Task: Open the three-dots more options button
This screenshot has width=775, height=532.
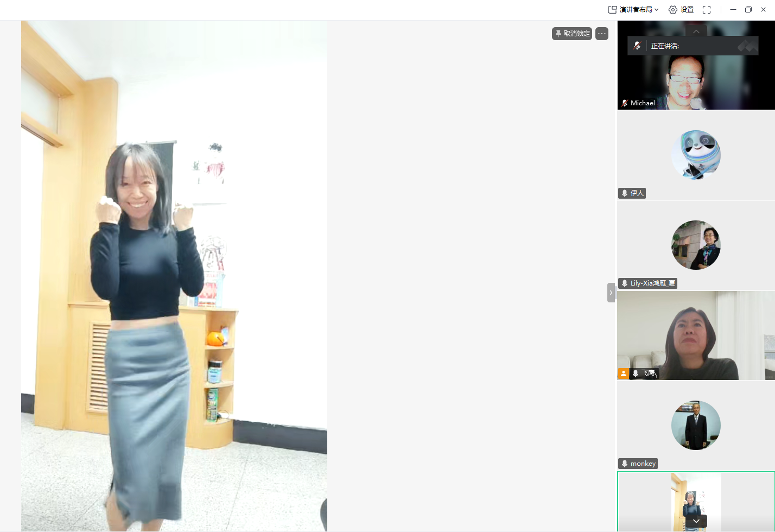Action: [601, 34]
